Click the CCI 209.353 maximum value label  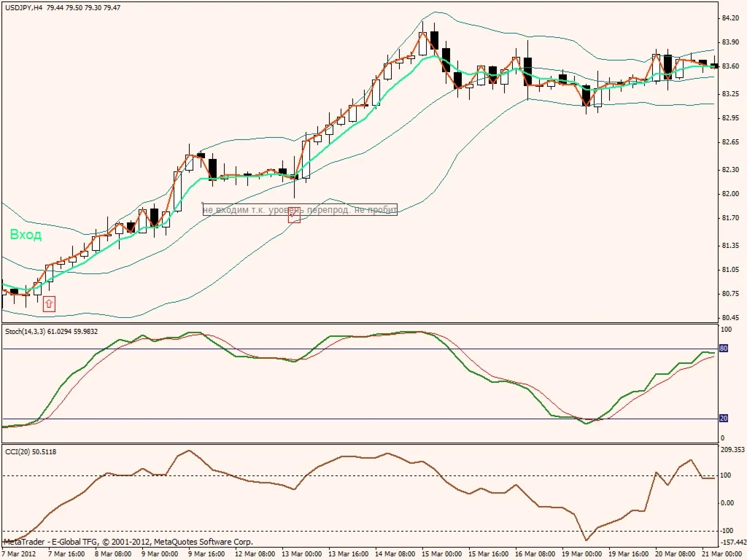(732, 450)
